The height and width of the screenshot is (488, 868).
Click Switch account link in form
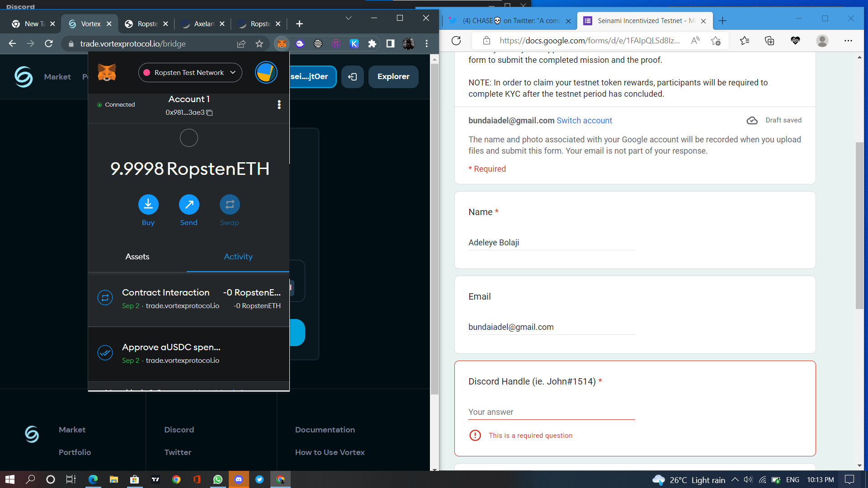tap(584, 121)
